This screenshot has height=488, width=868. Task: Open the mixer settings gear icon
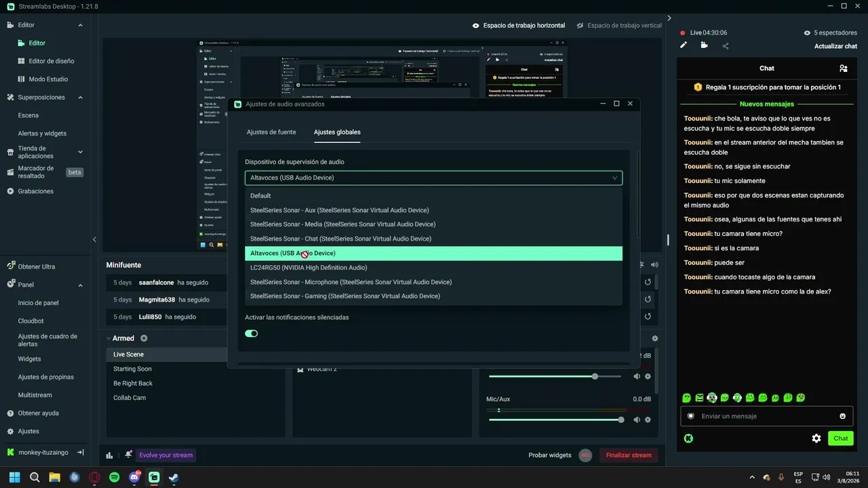pos(654,338)
